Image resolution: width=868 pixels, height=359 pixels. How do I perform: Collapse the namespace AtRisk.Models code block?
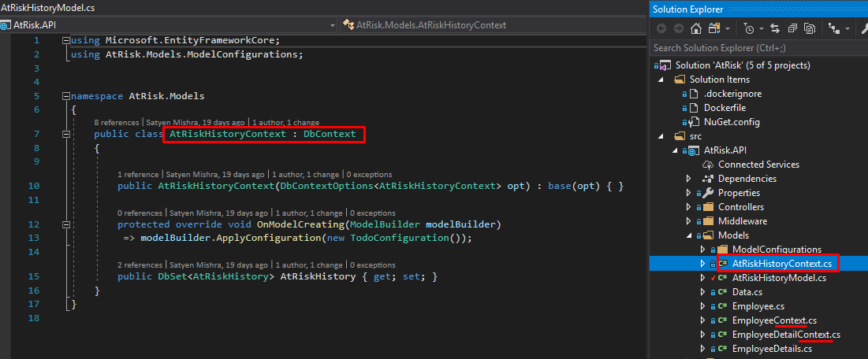[64, 96]
